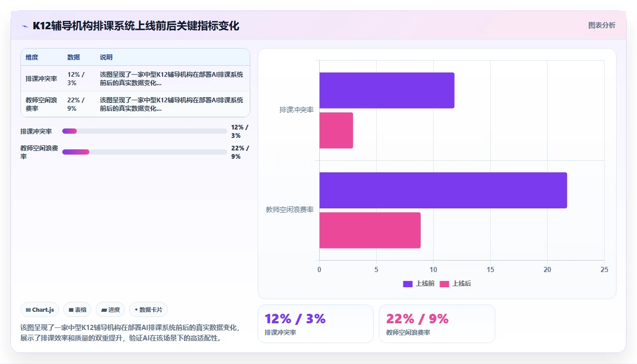Click the 图表分析 label in the header
This screenshot has width=637, height=364.
click(x=601, y=25)
